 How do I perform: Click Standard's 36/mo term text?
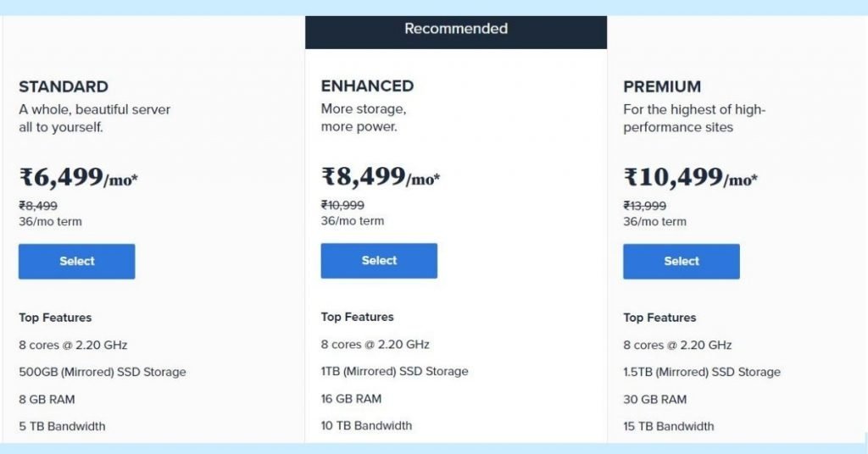(50, 222)
